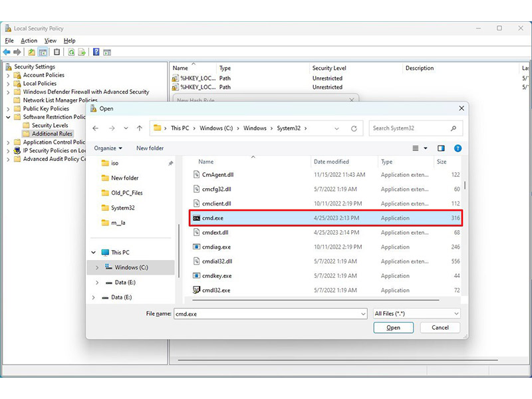Expand the Windows (C:) drive node
Image resolution: width=532 pixels, height=399 pixels.
97,268
